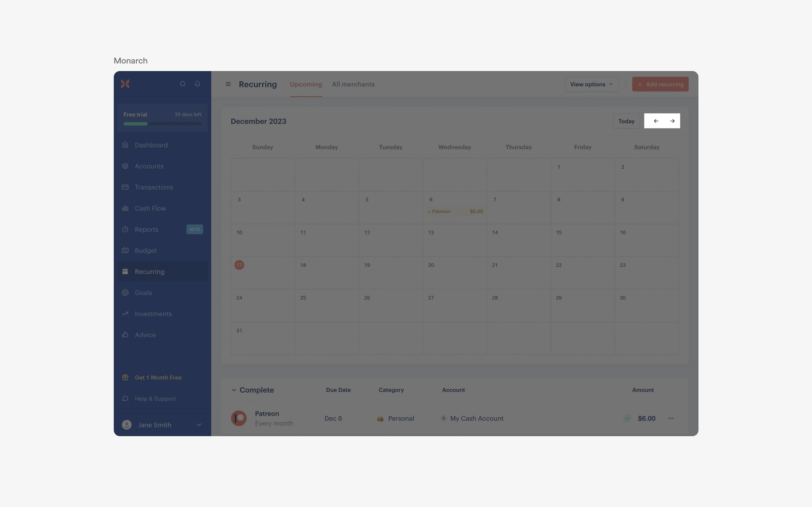The width and height of the screenshot is (812, 507).
Task: Click the Cash Flow chart icon
Action: click(x=125, y=208)
